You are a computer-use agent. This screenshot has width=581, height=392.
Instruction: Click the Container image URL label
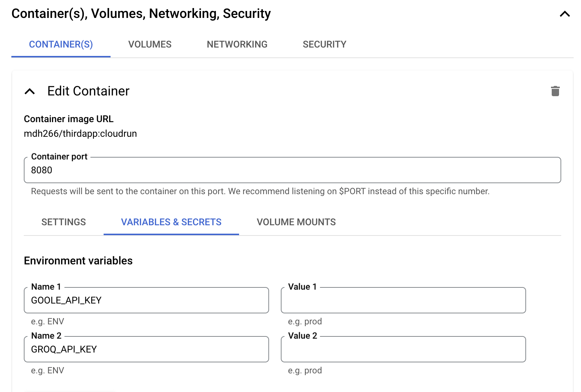pyautogui.click(x=68, y=119)
